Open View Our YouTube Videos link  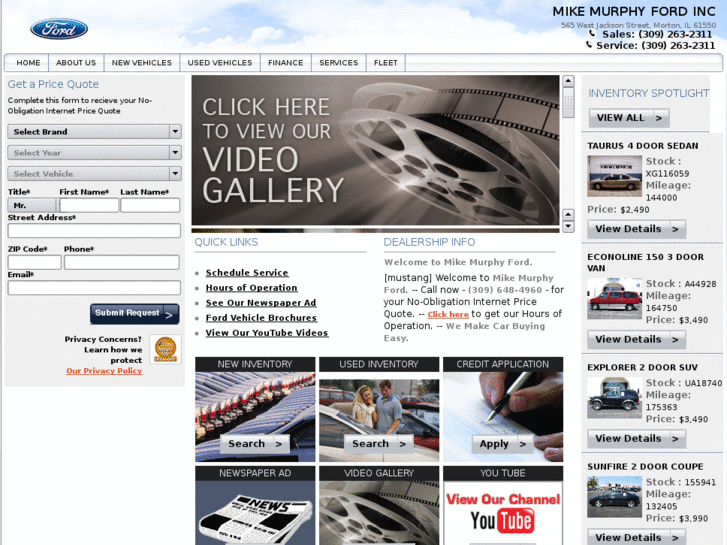267,333
